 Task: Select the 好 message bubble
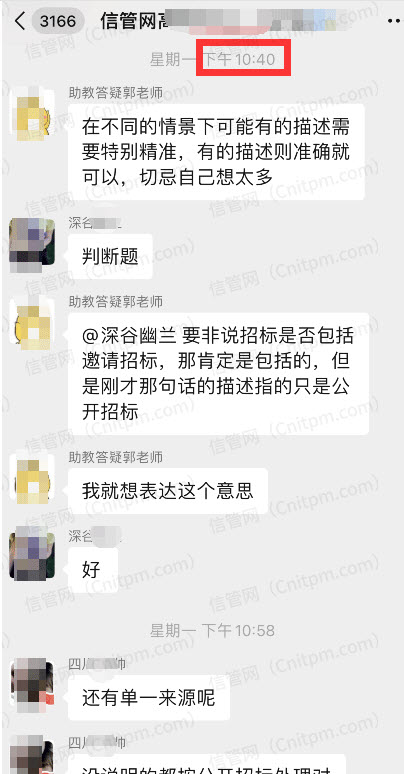coord(93,570)
